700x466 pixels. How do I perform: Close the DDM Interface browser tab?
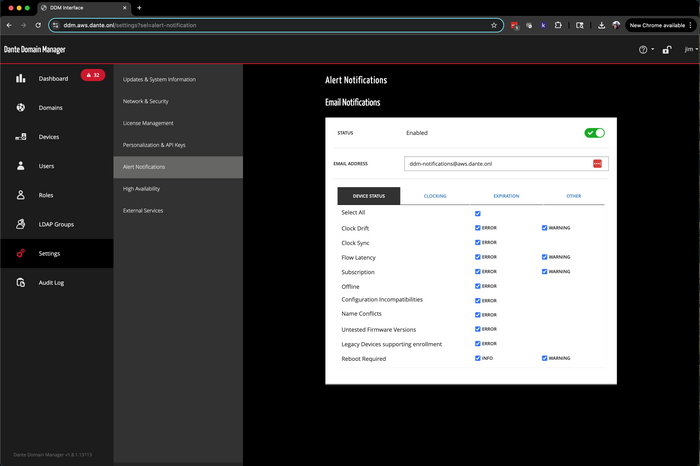[125, 8]
